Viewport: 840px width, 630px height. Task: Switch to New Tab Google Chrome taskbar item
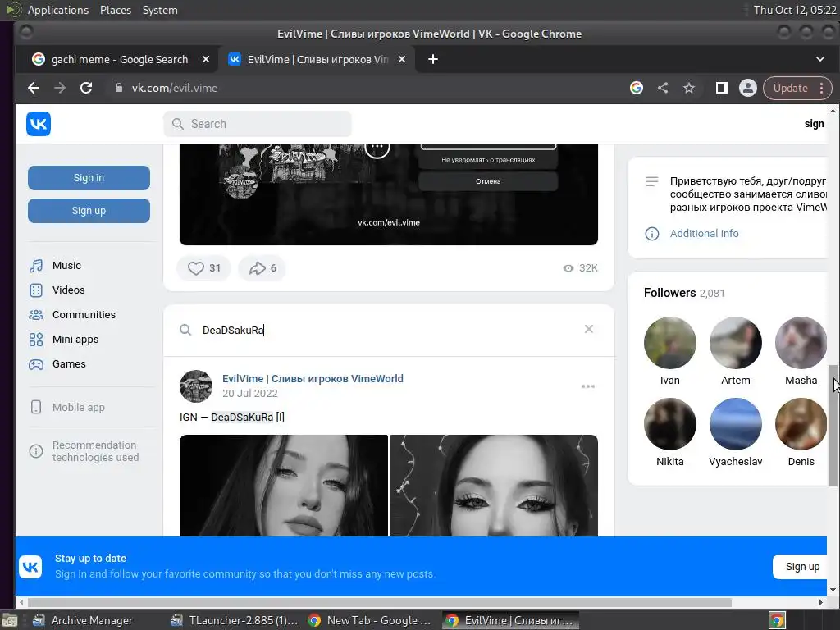pyautogui.click(x=371, y=620)
